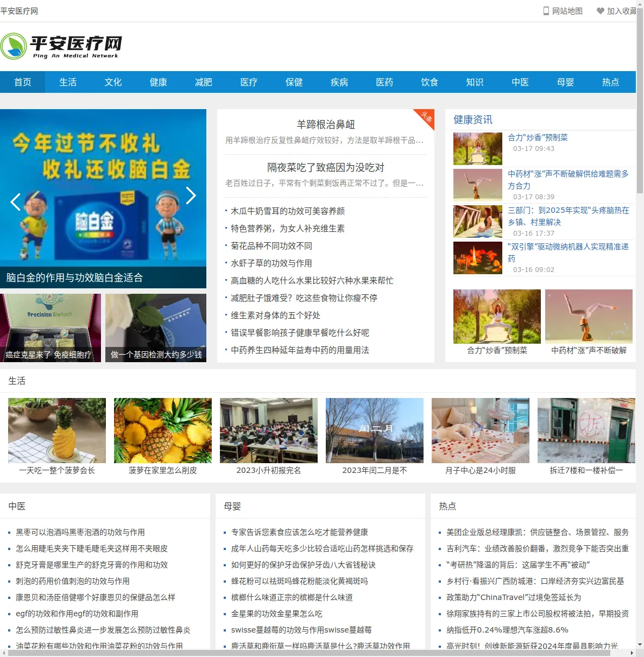Open news 中药材"涨"声不断破解供给难题需多方合力
The height and width of the screenshot is (657, 644).
pyautogui.click(x=568, y=180)
